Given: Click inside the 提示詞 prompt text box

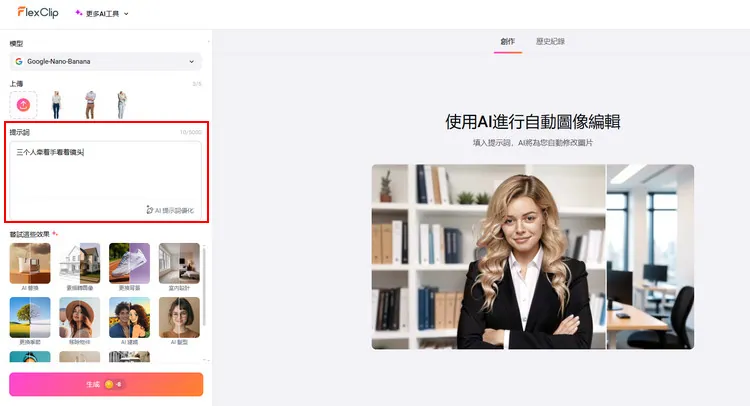Looking at the screenshot, I should tap(106, 175).
